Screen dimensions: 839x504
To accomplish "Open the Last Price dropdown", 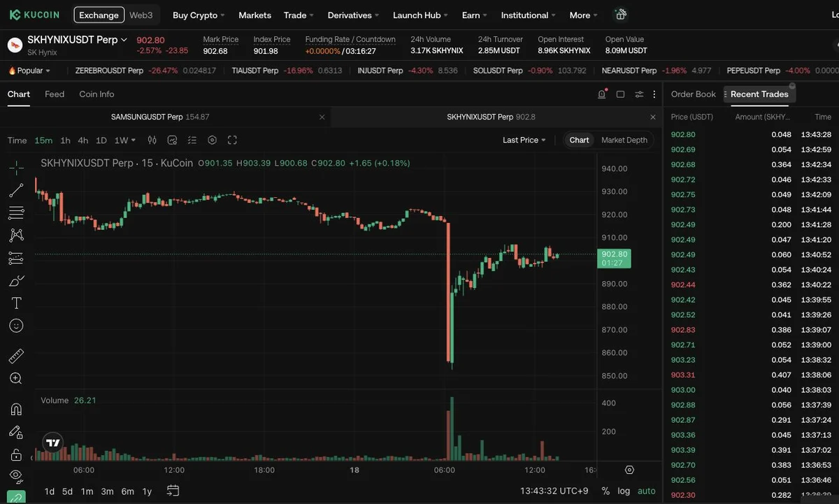I will point(524,140).
